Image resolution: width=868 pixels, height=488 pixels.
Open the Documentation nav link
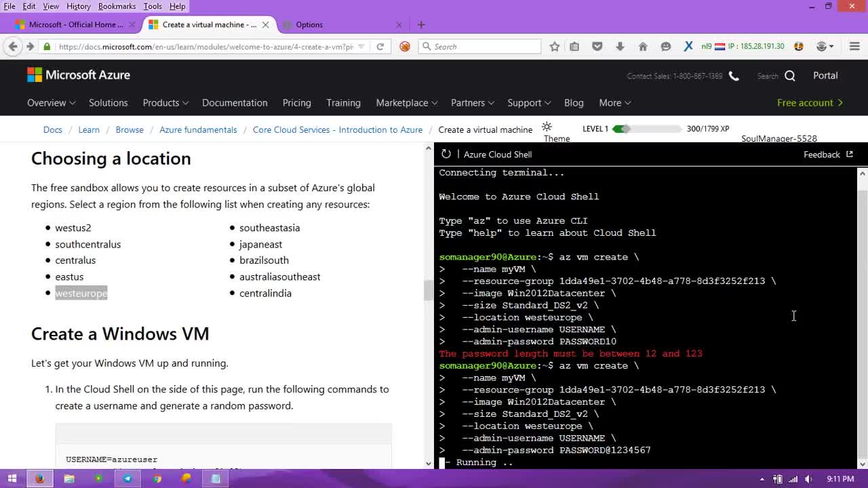tap(235, 103)
